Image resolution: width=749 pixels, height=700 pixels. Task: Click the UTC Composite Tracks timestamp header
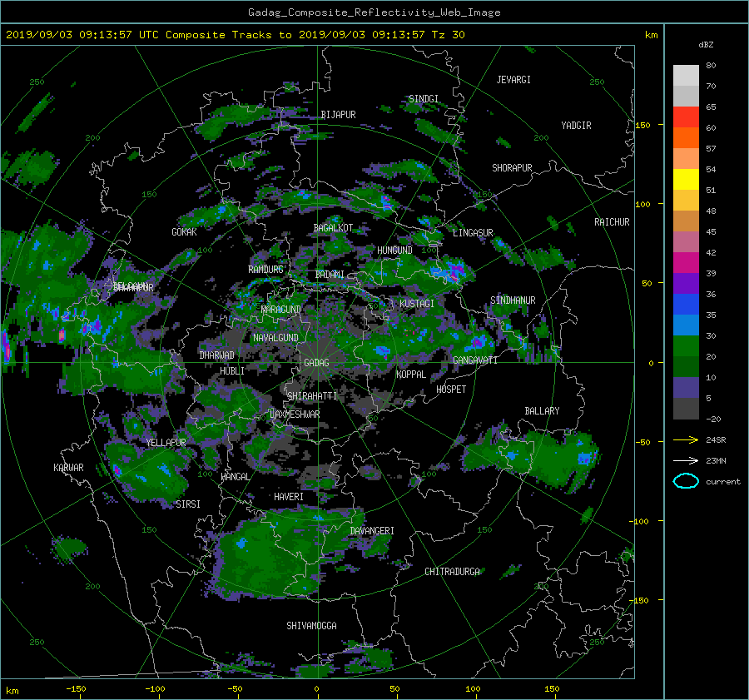point(235,35)
